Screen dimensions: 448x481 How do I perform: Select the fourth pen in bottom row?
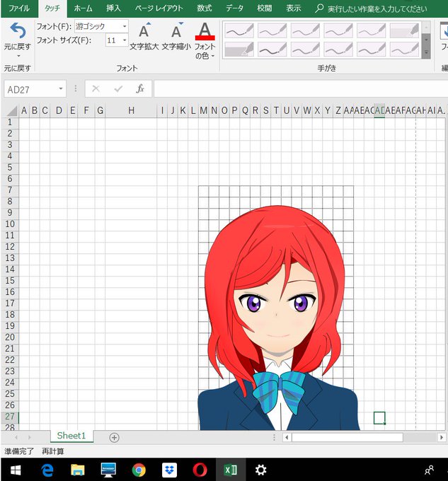[x=338, y=50]
